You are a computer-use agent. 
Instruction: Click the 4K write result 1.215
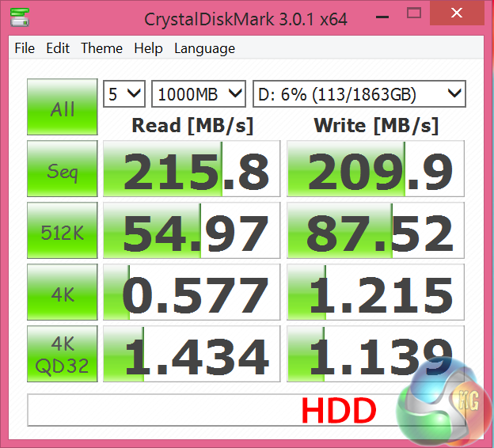coord(375,292)
